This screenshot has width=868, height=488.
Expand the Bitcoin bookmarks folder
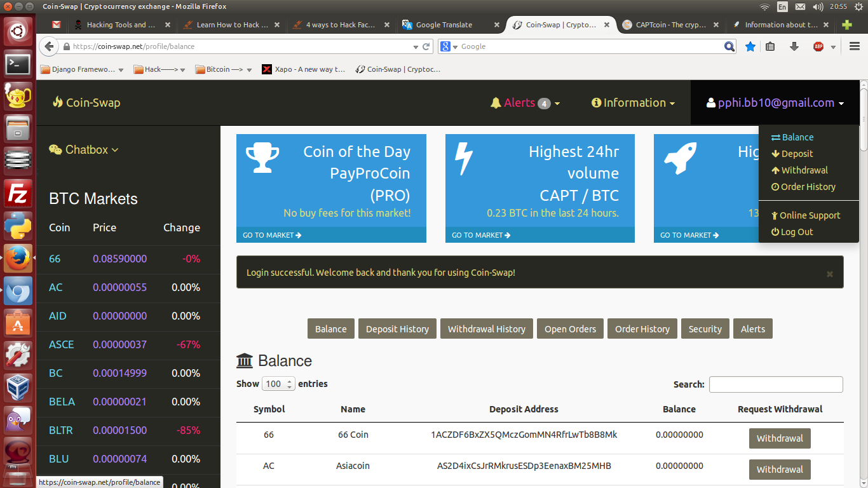point(224,69)
